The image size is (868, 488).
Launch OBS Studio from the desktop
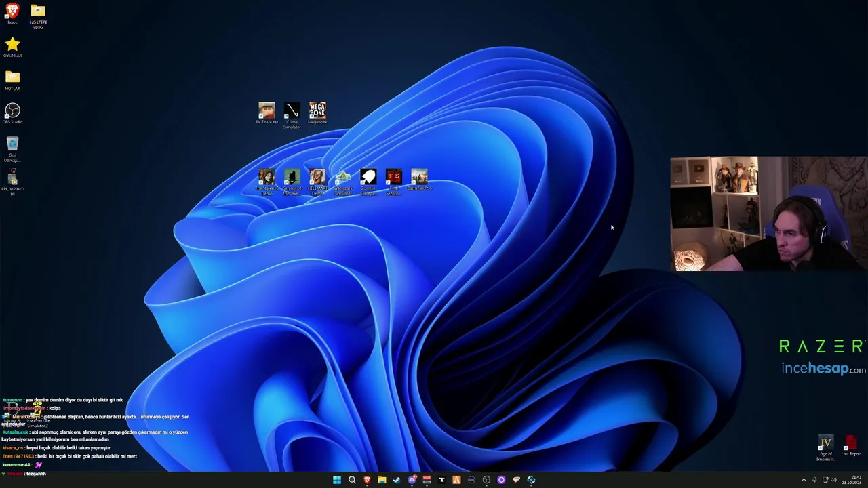[x=12, y=112]
